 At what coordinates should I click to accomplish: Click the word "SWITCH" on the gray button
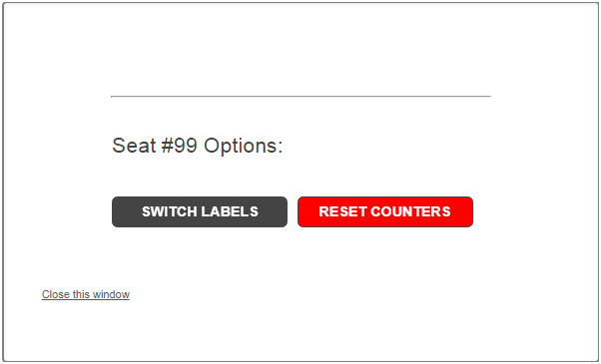pyautogui.click(x=169, y=211)
